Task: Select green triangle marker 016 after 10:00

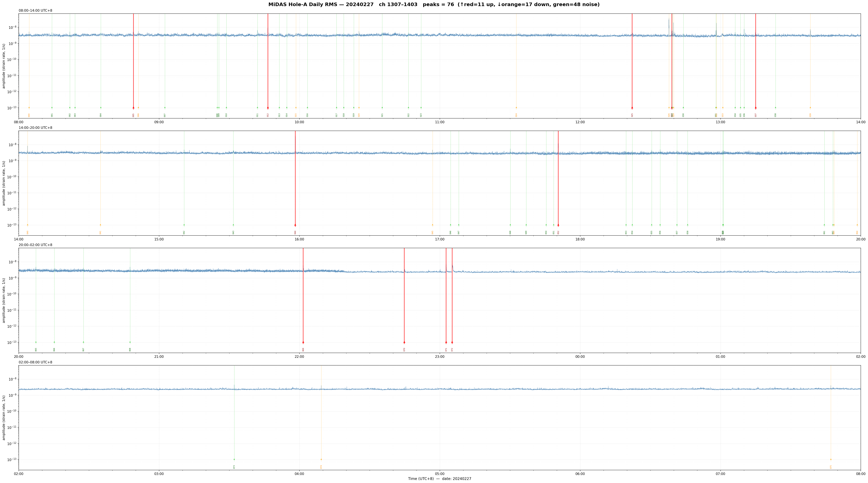Action: 307,108
